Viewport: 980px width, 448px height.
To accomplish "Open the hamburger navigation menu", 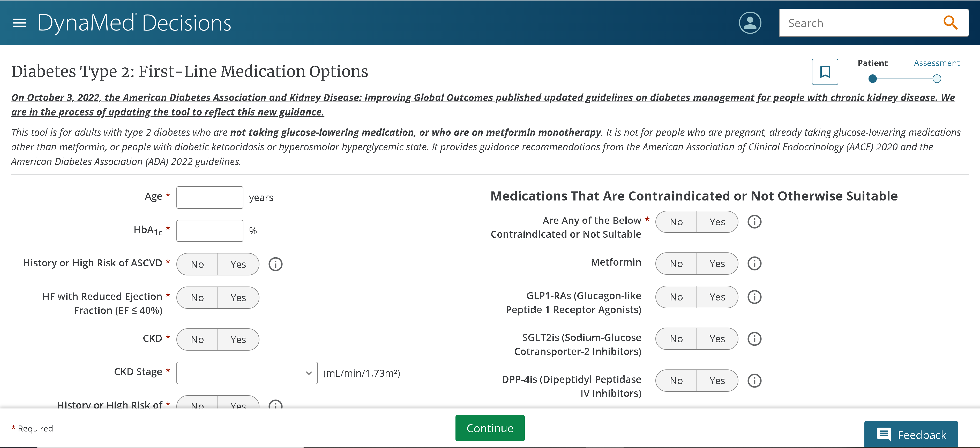I will point(19,23).
